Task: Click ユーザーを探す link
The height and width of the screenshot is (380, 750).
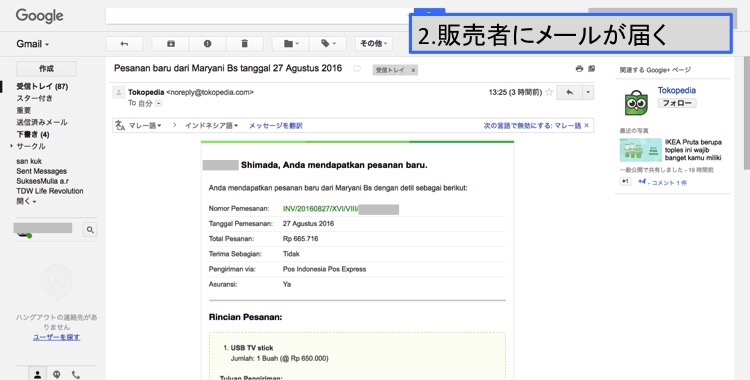Action: pos(56,337)
